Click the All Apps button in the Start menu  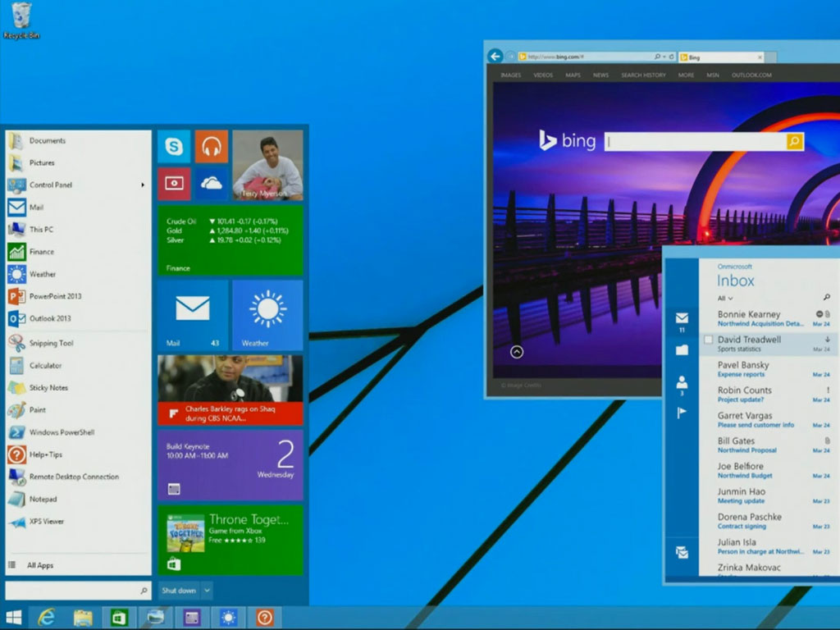point(41,565)
